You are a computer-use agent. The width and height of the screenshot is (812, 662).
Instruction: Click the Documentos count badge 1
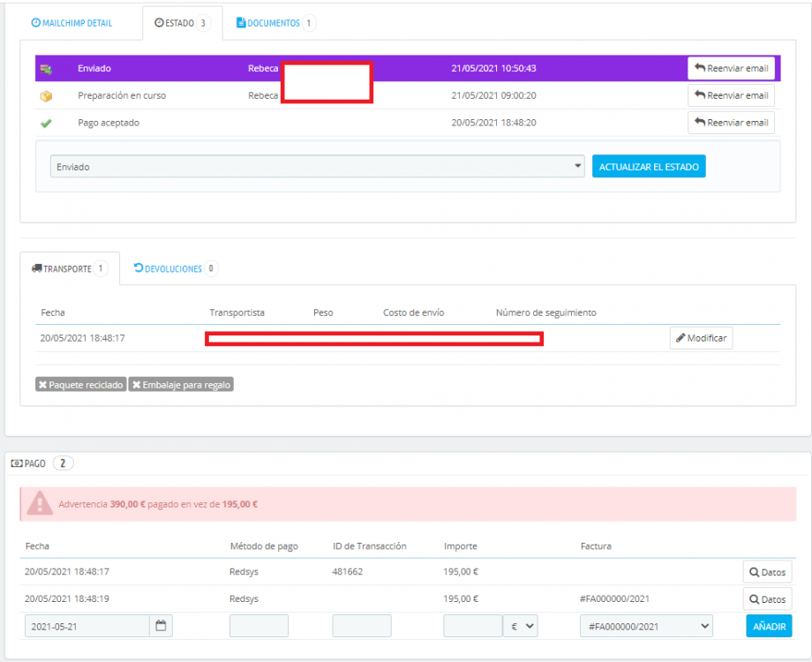point(309,23)
